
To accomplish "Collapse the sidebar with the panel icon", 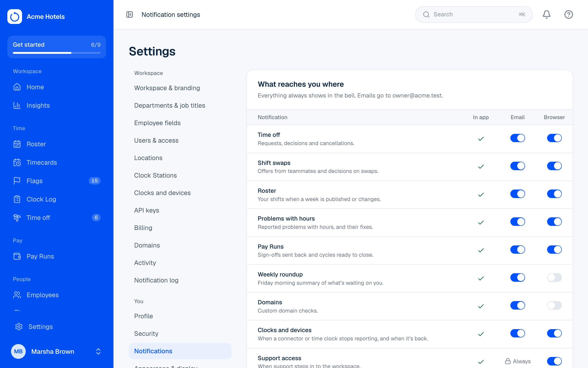I will tap(130, 14).
